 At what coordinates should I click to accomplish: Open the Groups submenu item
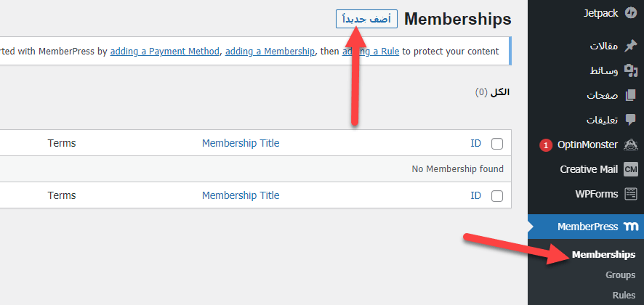click(620, 275)
